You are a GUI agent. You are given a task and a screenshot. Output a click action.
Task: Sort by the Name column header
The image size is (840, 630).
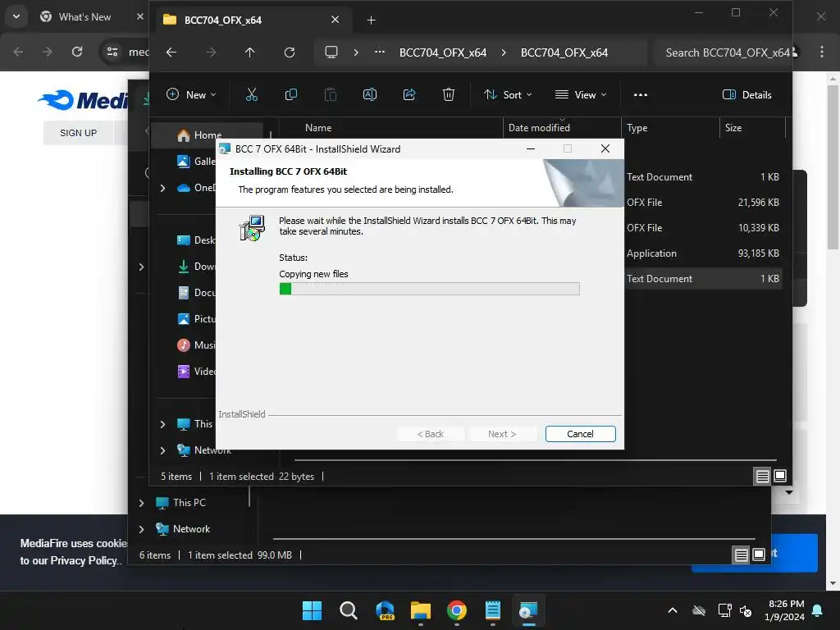tap(318, 127)
